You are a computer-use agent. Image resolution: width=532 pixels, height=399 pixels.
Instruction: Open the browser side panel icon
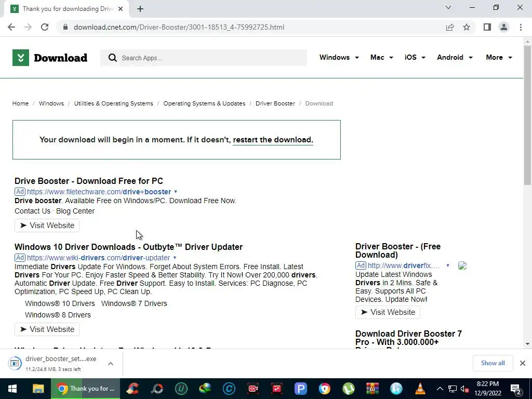pyautogui.click(x=487, y=27)
